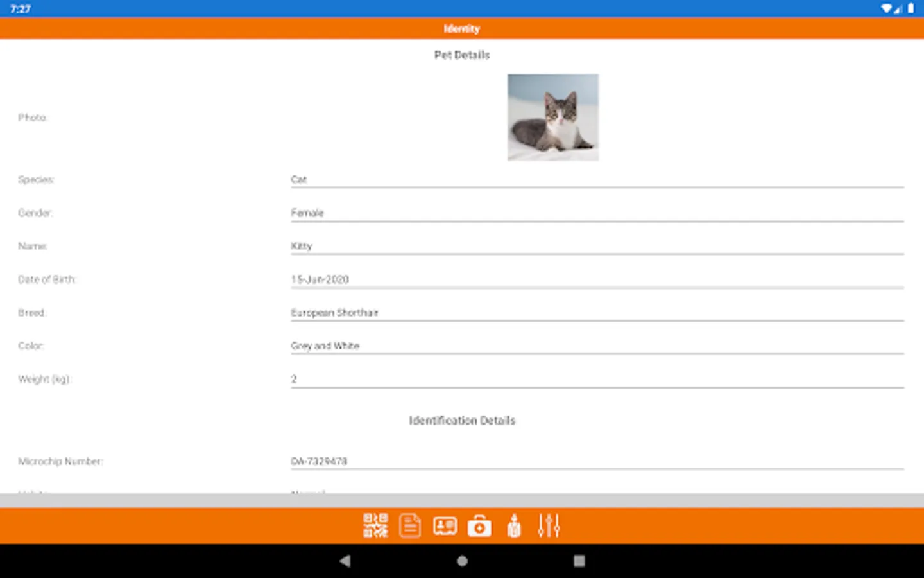Open the settings sliders icon
The width and height of the screenshot is (924, 578).
(549, 525)
